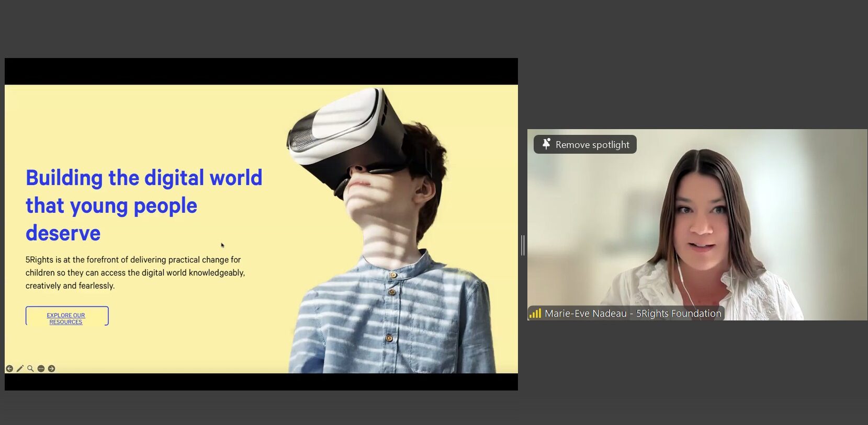Click the signal strength bars icon
Image resolution: width=868 pixels, height=425 pixels.
click(535, 314)
